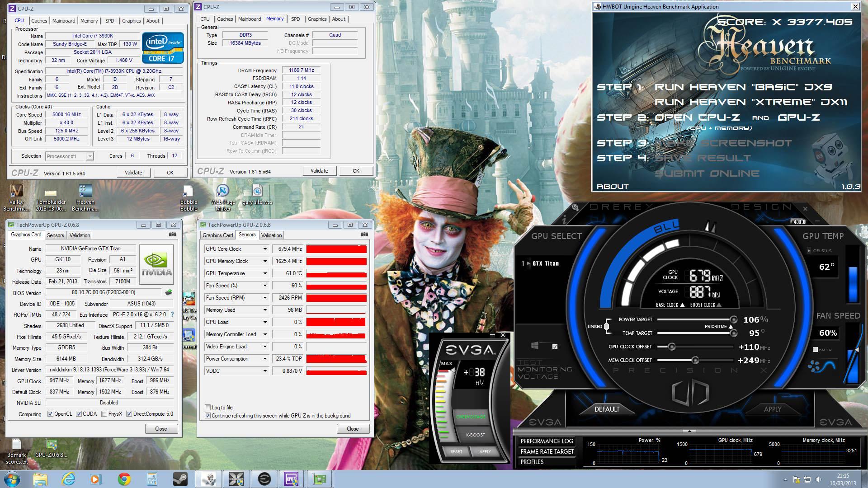Open Calculator from the taskbar

tap(152, 479)
